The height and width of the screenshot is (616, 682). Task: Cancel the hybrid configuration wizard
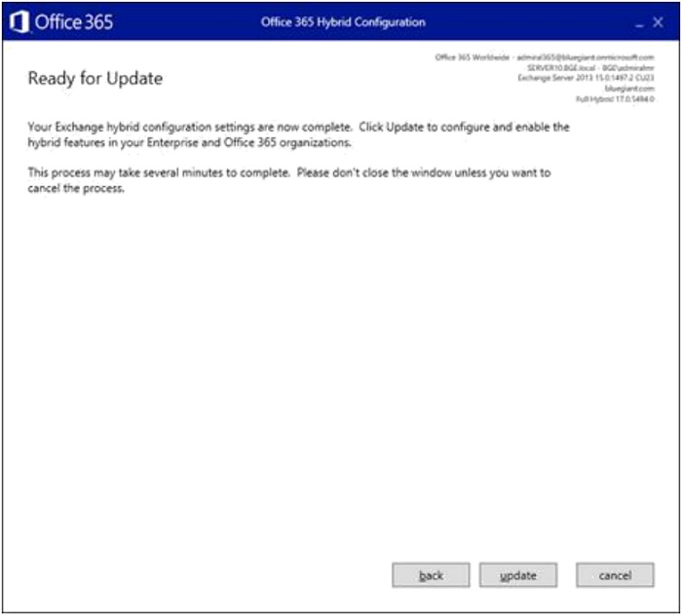(x=615, y=575)
